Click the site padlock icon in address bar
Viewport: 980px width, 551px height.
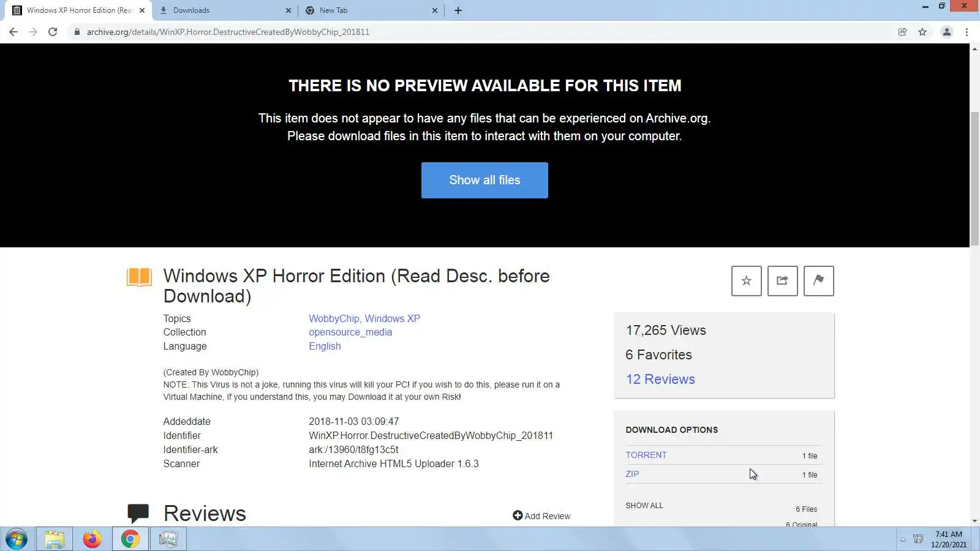tap(77, 32)
